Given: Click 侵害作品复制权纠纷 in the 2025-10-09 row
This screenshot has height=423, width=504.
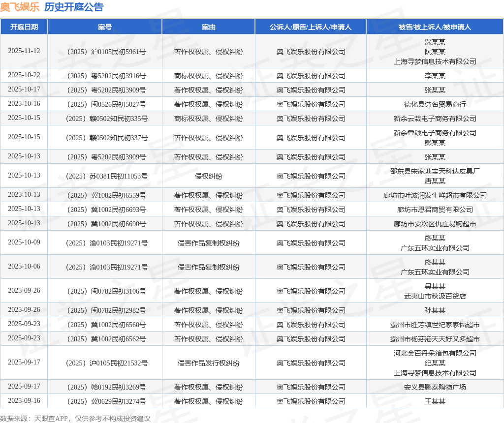Looking at the screenshot, I should [x=209, y=243].
